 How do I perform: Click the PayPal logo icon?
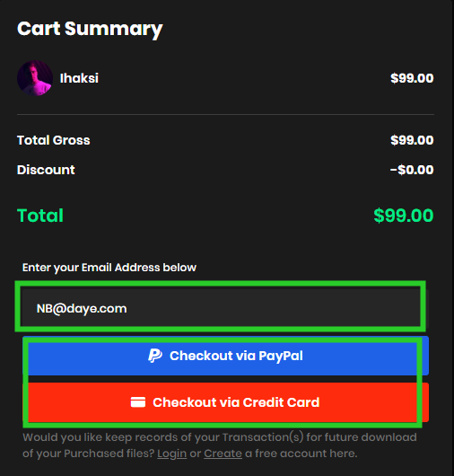tap(155, 356)
